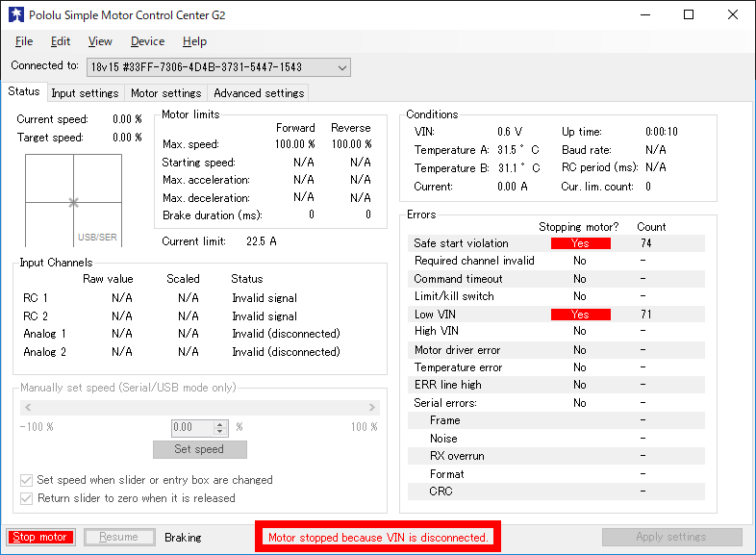This screenshot has height=555, width=756.
Task: Minimize the Pololu control center window
Action: tap(645, 15)
